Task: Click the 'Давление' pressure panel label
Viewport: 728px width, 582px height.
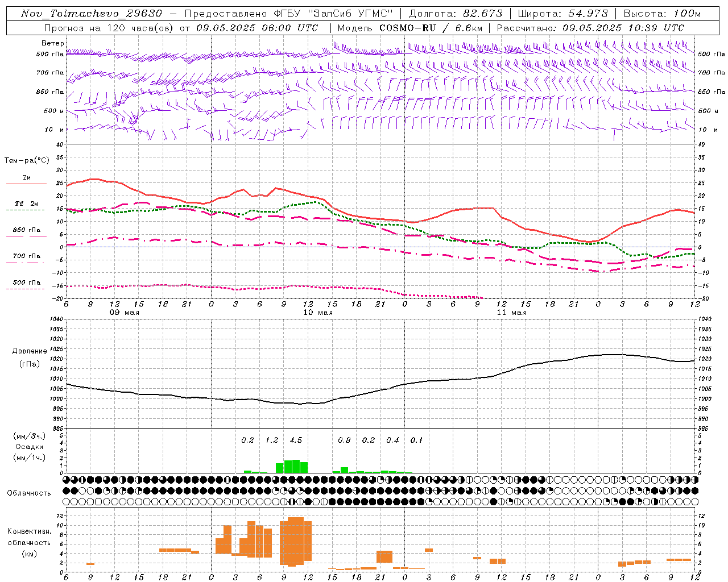Action: pyautogui.click(x=30, y=351)
